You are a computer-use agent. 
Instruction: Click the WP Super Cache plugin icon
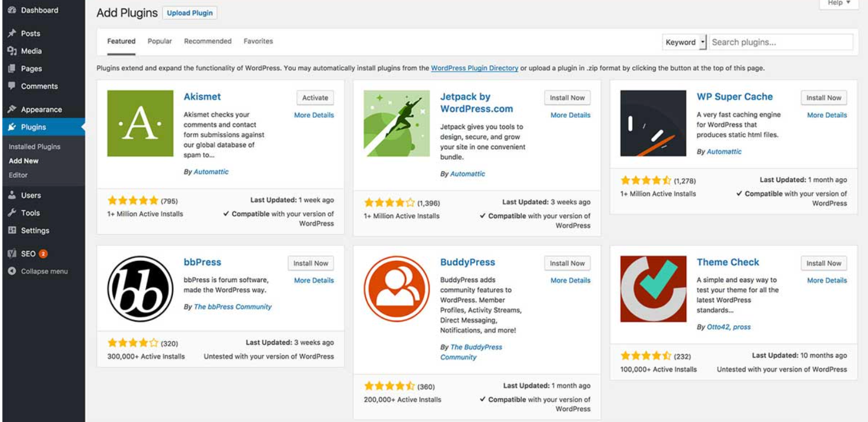[x=653, y=124]
